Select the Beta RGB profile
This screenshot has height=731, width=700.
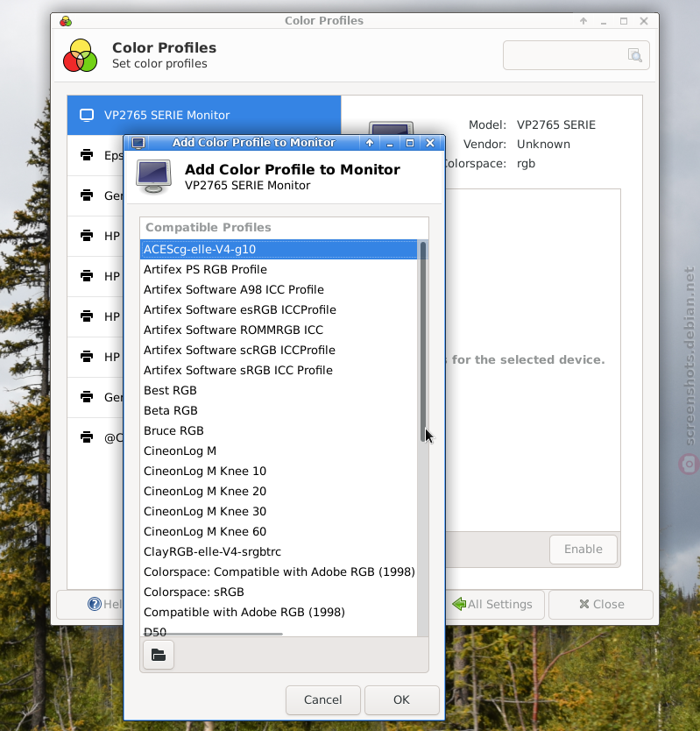pos(279,410)
